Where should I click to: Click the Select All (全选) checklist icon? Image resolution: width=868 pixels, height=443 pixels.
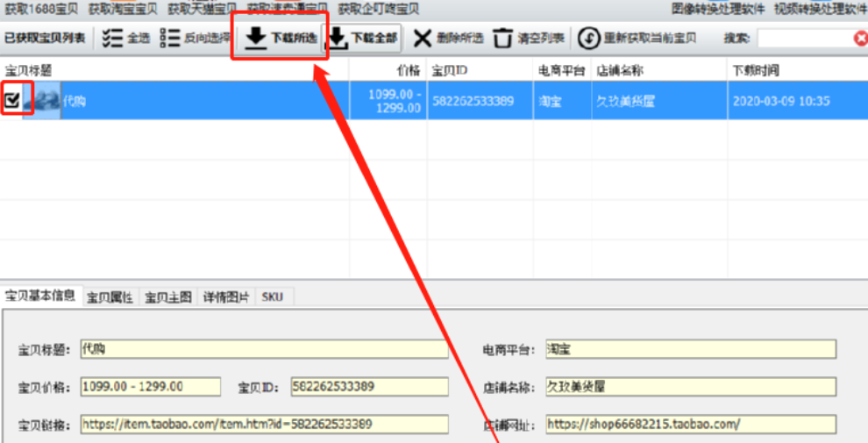(112, 38)
